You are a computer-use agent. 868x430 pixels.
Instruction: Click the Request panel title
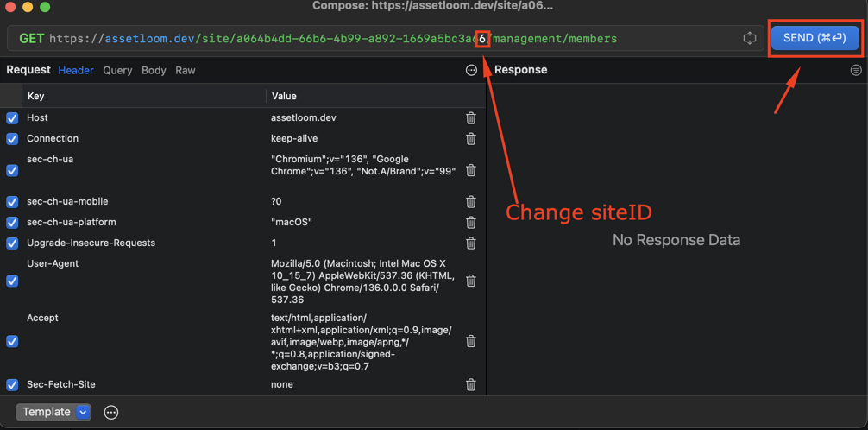28,70
